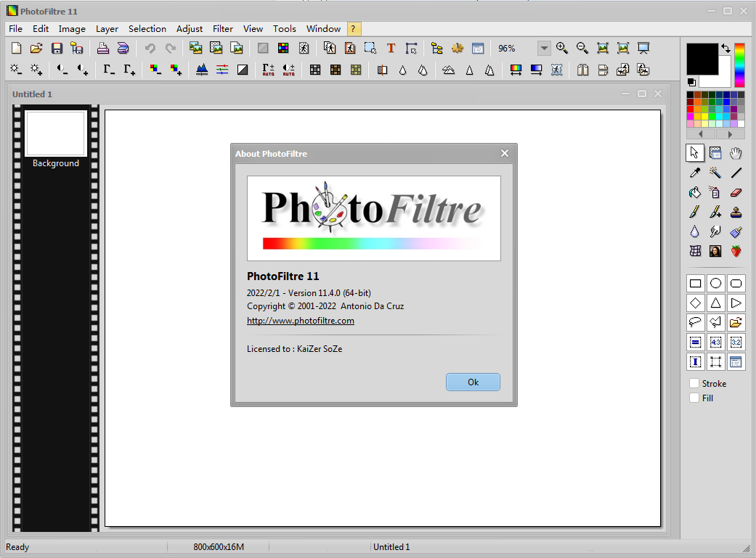Screen dimensions: 756x558
Task: Select the Eyedropper tool
Action: click(695, 172)
